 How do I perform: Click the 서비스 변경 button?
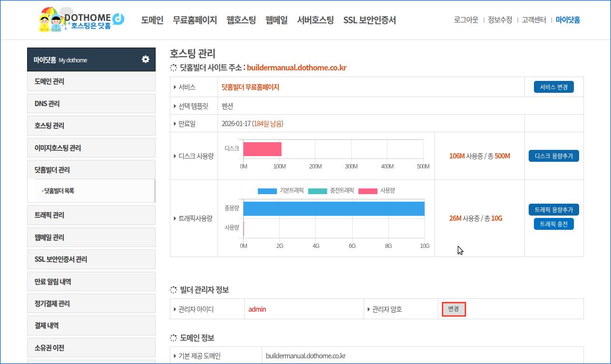click(553, 87)
